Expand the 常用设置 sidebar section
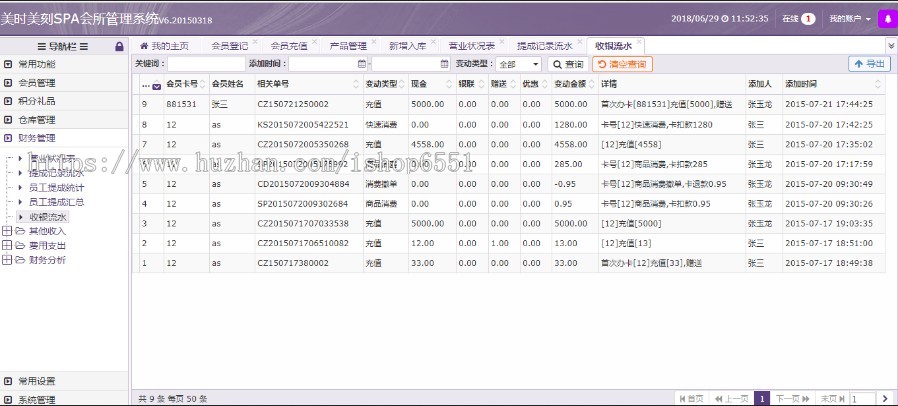The height and width of the screenshot is (406, 898). tap(64, 381)
